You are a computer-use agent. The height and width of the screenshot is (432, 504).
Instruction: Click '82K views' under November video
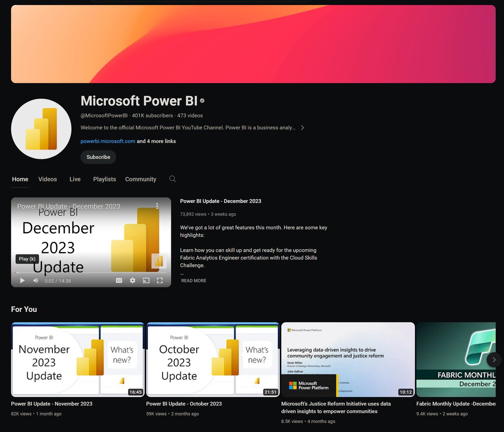[x=21, y=414]
